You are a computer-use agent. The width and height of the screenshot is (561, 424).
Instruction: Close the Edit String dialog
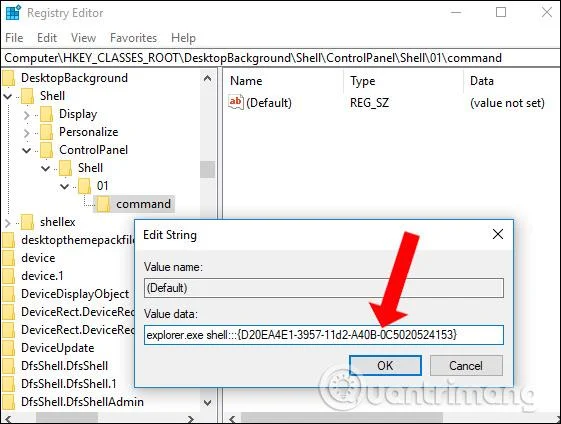pyautogui.click(x=498, y=234)
